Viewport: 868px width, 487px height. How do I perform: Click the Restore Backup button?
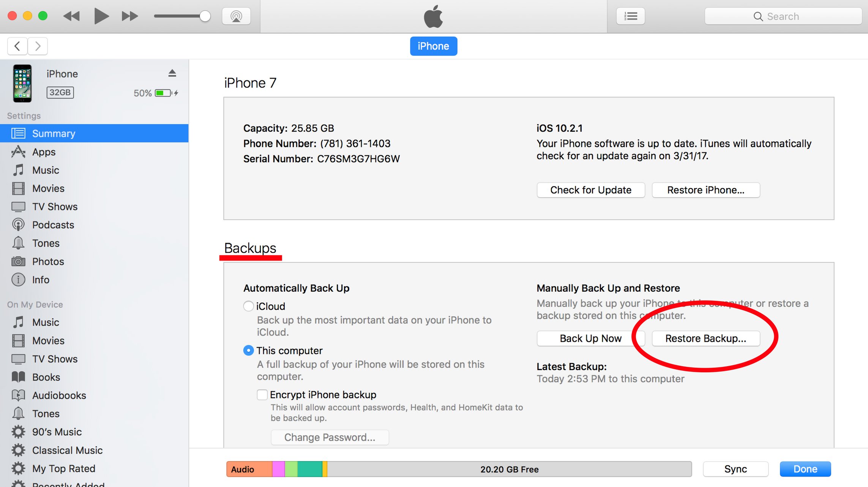pyautogui.click(x=705, y=338)
